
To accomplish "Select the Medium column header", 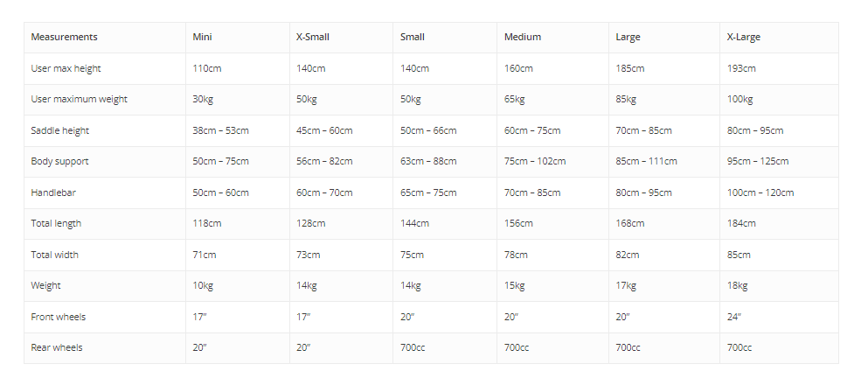I will [523, 37].
